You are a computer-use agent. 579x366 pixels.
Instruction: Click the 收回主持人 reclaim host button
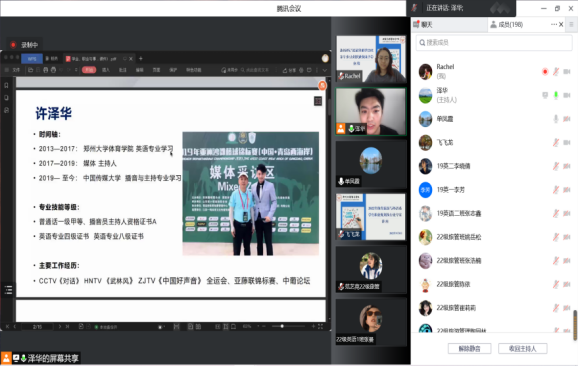point(523,348)
